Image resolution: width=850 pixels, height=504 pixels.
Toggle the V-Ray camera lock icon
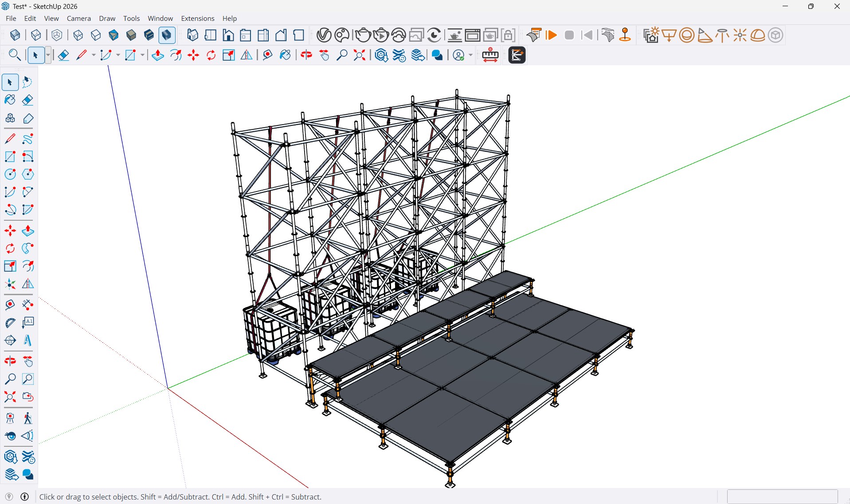point(509,35)
